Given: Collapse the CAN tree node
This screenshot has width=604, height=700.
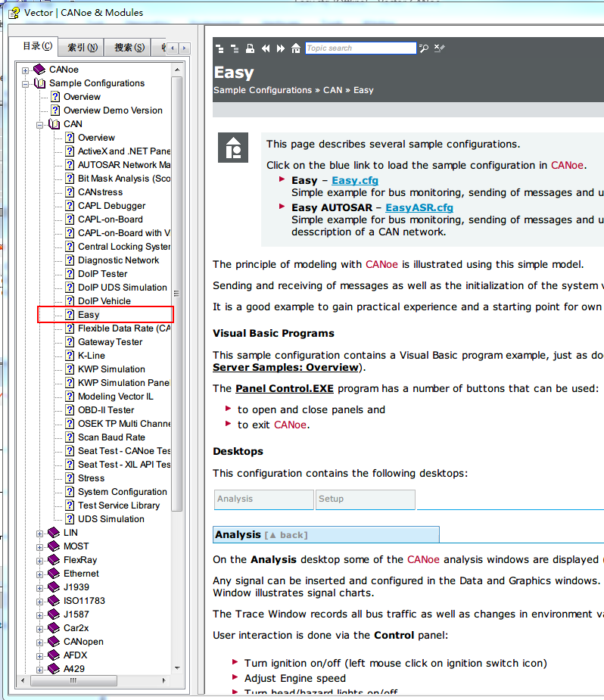Looking at the screenshot, I should (x=40, y=124).
